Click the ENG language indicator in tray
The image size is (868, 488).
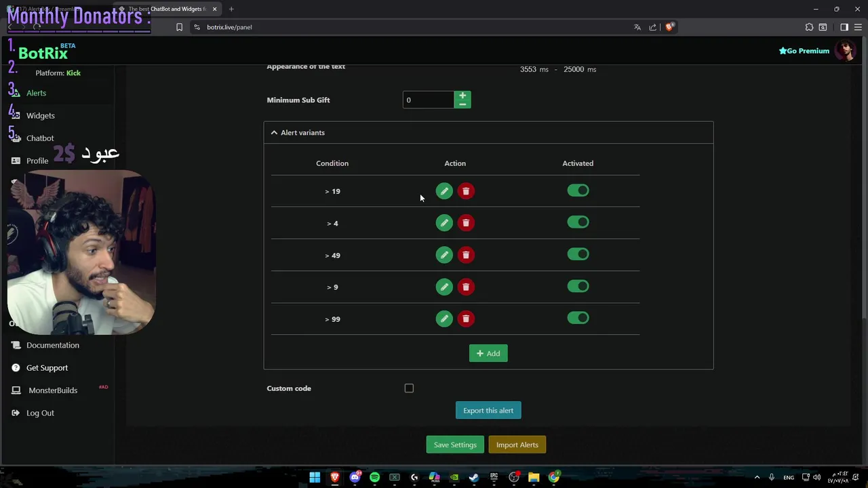point(789,477)
